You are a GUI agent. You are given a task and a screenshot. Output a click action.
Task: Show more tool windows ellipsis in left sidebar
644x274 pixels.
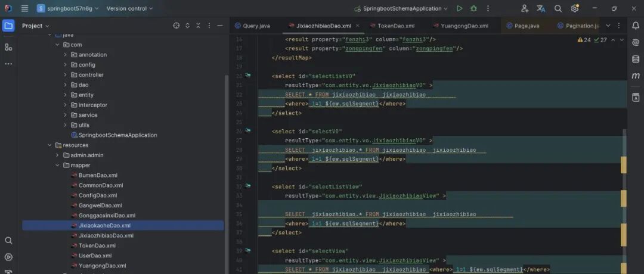8,64
